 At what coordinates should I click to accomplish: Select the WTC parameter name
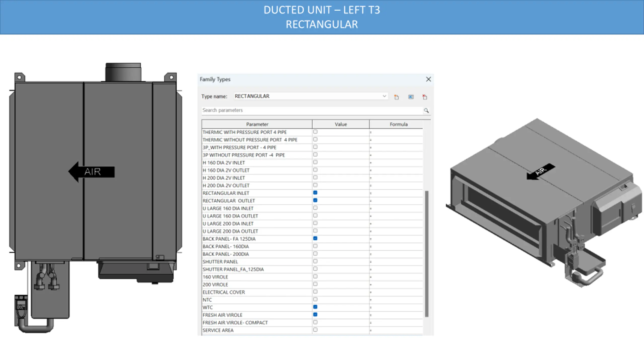pos(208,307)
